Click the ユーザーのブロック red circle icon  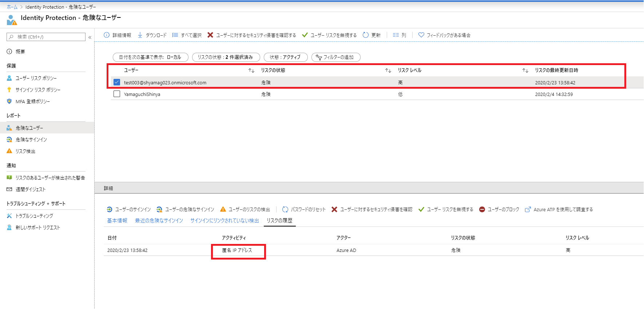tap(482, 209)
